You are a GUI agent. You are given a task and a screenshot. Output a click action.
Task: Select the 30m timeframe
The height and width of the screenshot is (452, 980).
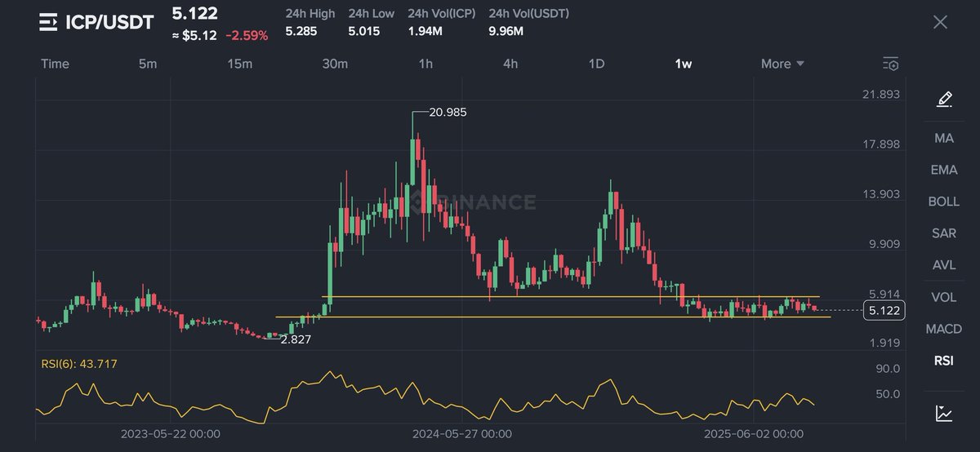pyautogui.click(x=335, y=64)
